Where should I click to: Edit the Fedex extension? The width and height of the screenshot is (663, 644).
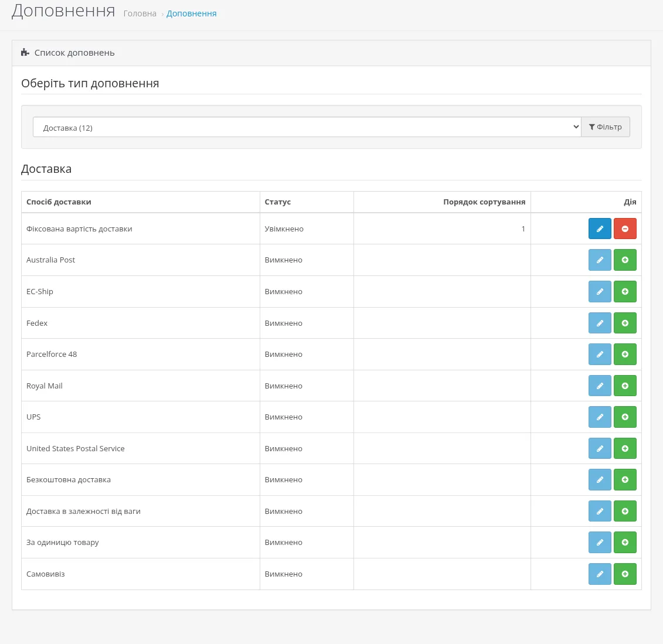(600, 323)
